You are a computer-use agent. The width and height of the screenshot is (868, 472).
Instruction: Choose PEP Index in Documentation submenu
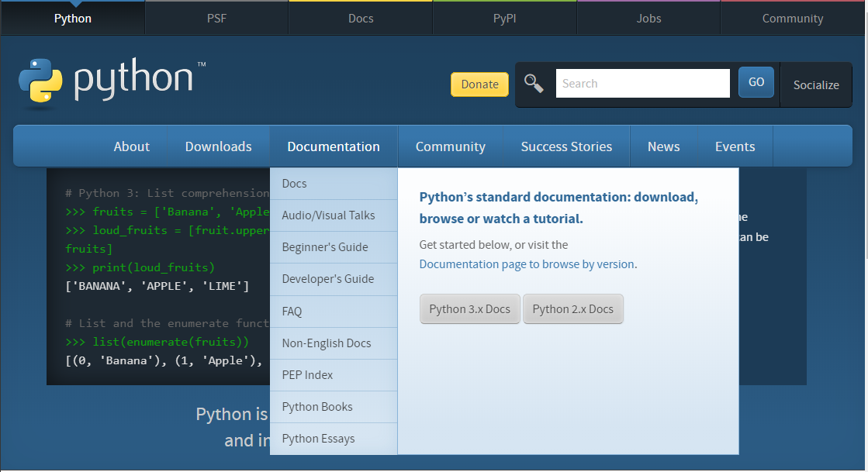click(x=308, y=375)
